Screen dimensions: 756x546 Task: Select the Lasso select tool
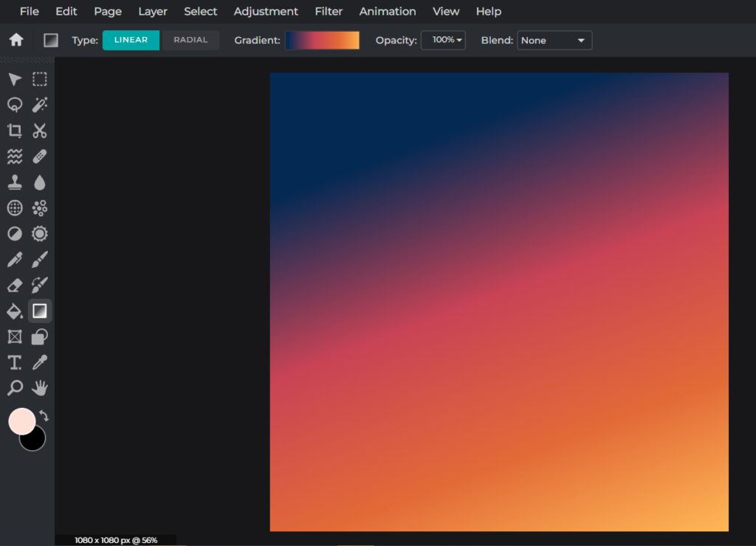point(15,105)
